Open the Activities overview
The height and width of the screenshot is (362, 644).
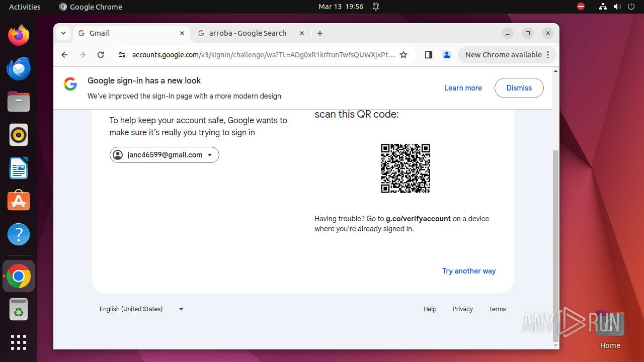click(25, 7)
